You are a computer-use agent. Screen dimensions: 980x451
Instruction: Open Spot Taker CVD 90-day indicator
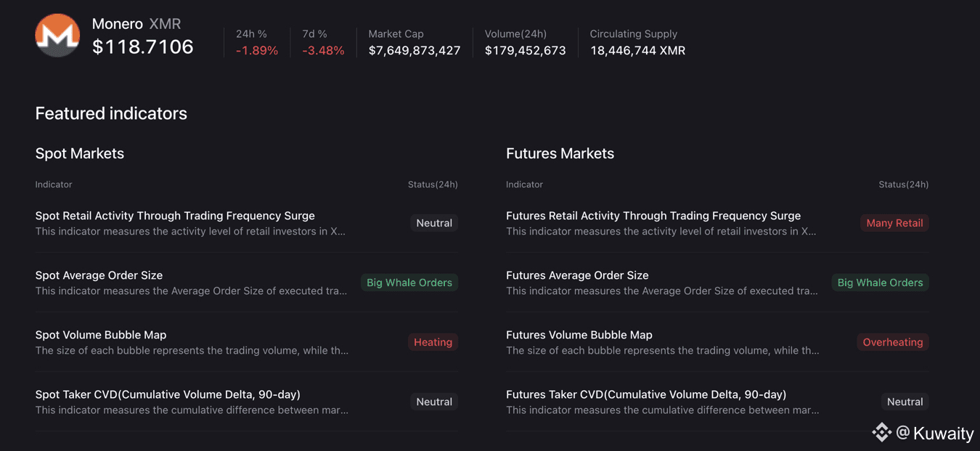click(168, 394)
